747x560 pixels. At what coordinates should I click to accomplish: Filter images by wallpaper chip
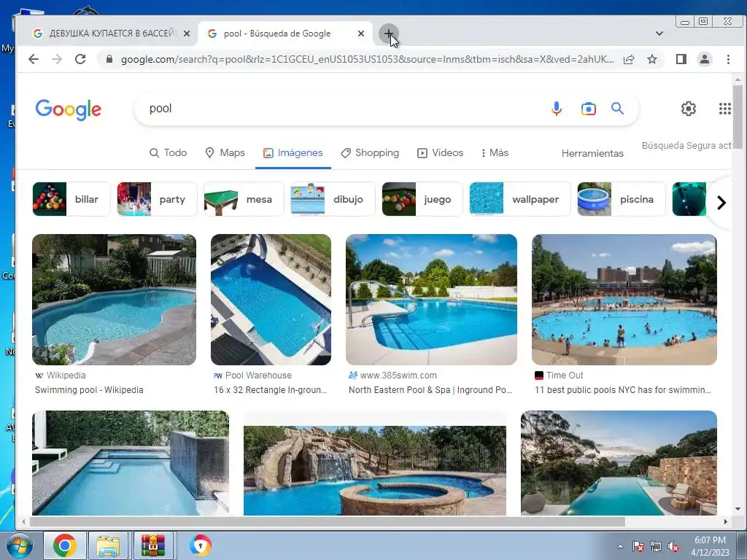[x=519, y=199]
